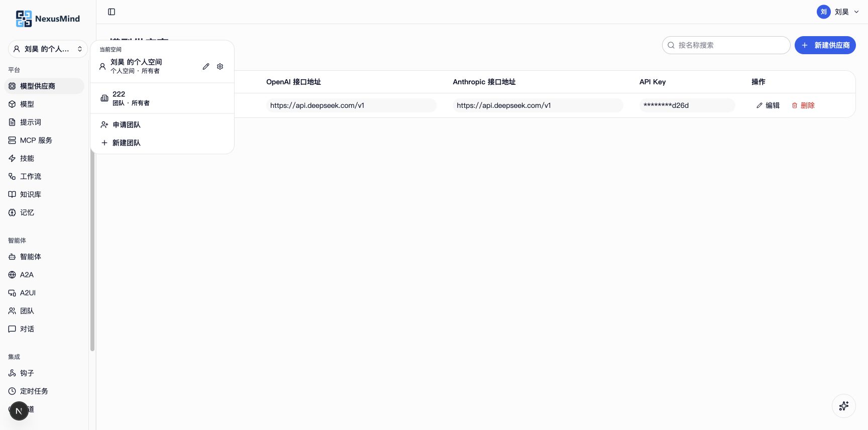Click the 记忆 brain icon
The height and width of the screenshot is (430, 868).
(x=12, y=212)
